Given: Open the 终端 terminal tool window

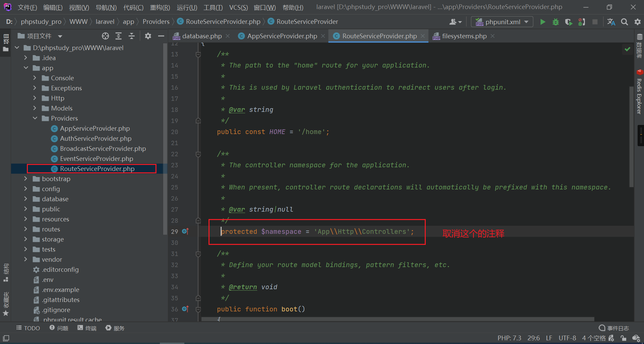Looking at the screenshot, I should pos(87,328).
